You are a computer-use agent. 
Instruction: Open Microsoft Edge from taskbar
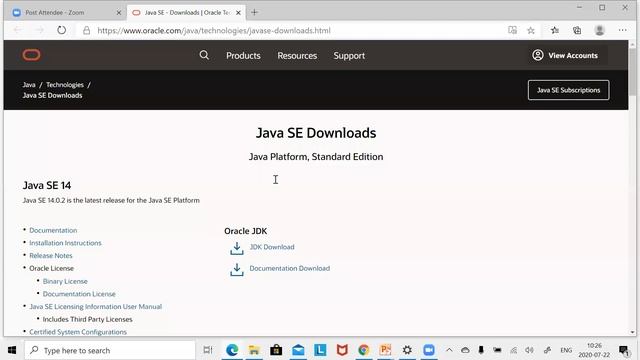(232, 350)
